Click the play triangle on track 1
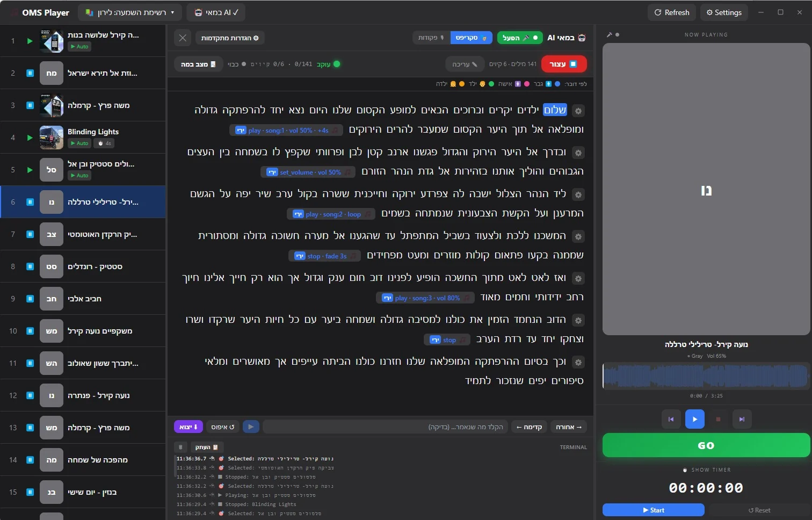Screen dimensions: 812x520 30,41
